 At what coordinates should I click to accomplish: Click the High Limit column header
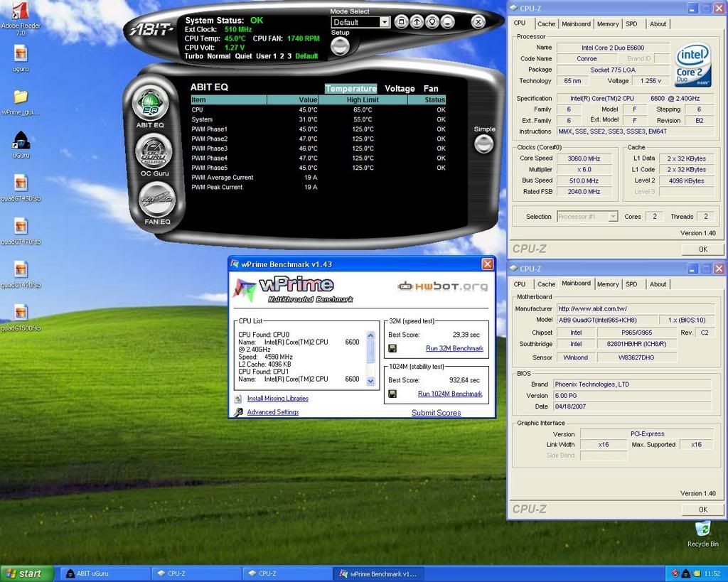pyautogui.click(x=363, y=99)
